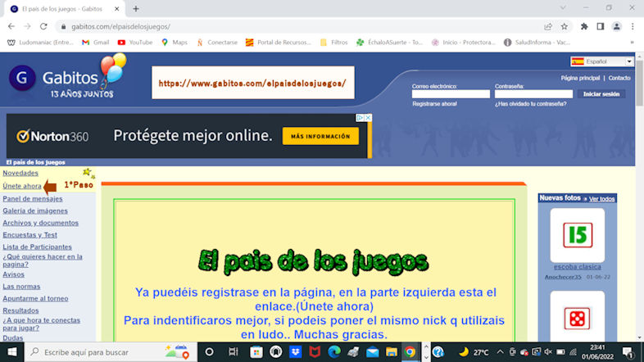
Task: Open the SaludInforma bookmark
Action: (x=537, y=43)
